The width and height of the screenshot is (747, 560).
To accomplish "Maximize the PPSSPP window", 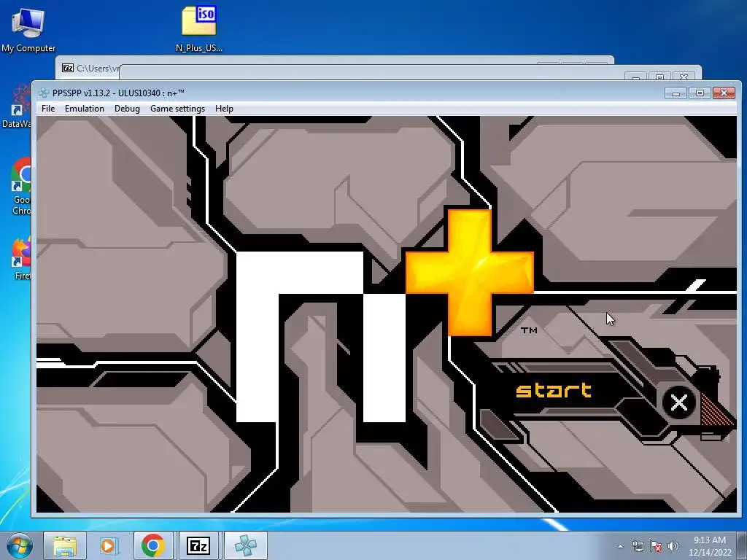I will [700, 93].
